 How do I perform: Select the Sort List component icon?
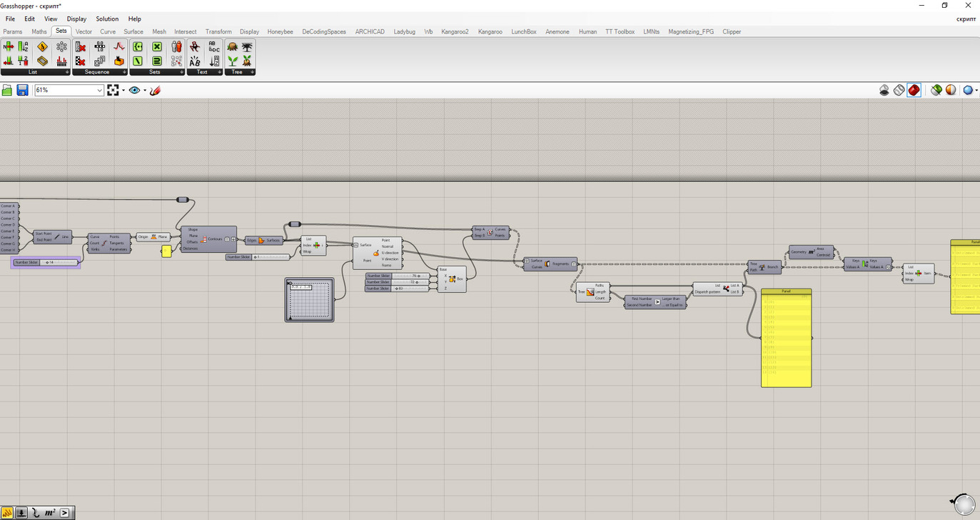[23, 46]
